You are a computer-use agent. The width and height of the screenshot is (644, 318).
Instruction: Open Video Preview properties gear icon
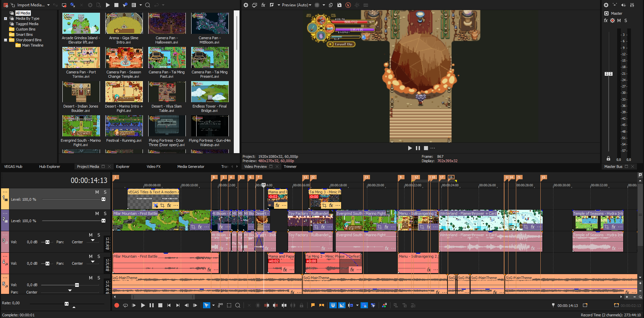point(246,5)
